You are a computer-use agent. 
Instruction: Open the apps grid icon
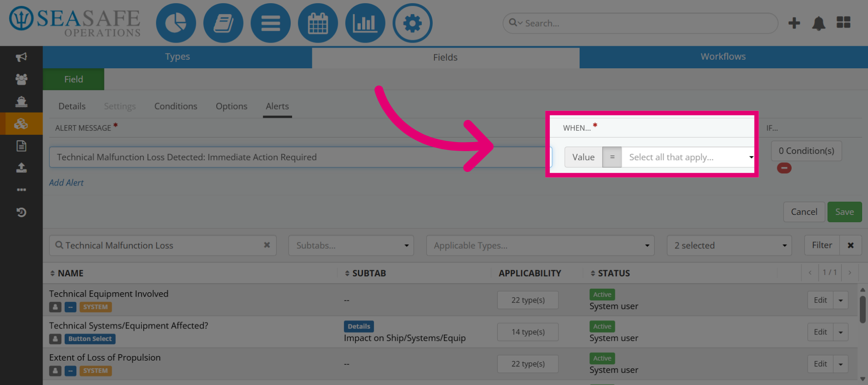(x=844, y=22)
